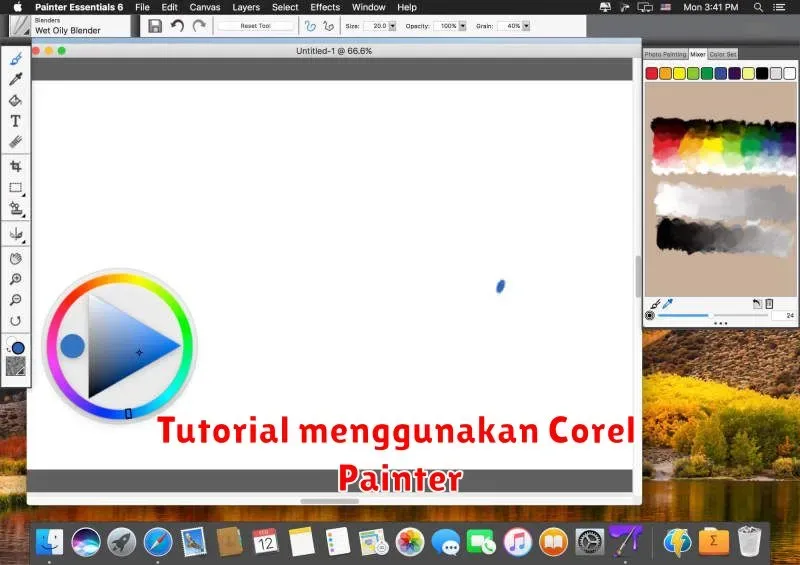
Task: Choose the straight line strokes icon
Action: 329,26
